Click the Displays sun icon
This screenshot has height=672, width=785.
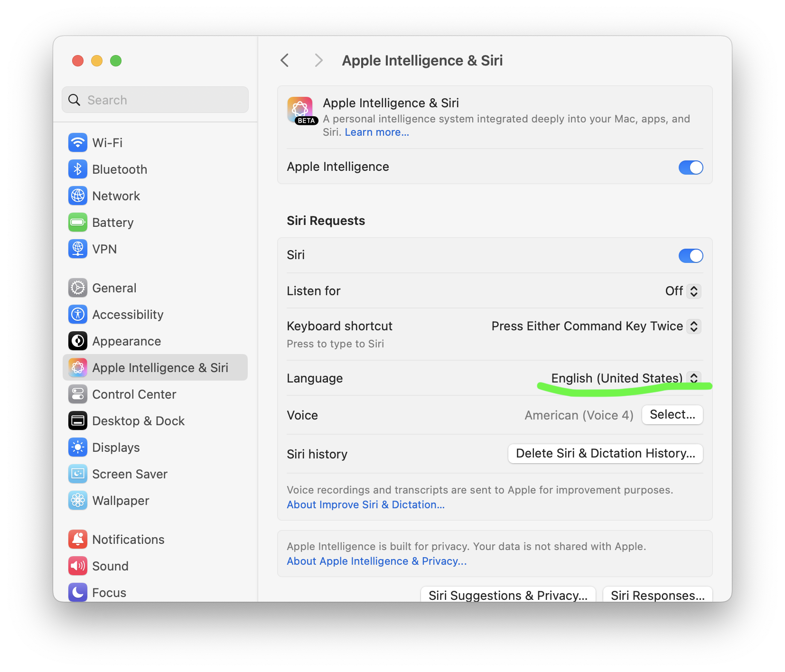[x=78, y=447]
